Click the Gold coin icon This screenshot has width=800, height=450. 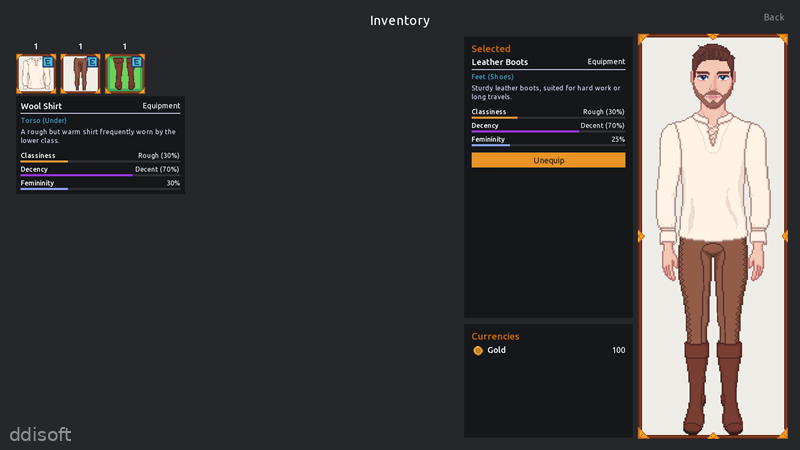[x=478, y=351]
